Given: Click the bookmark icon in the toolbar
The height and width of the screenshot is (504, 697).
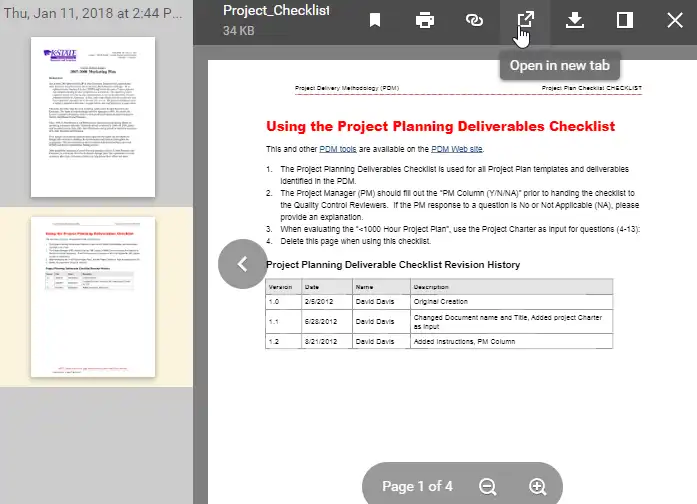Looking at the screenshot, I should [x=375, y=20].
